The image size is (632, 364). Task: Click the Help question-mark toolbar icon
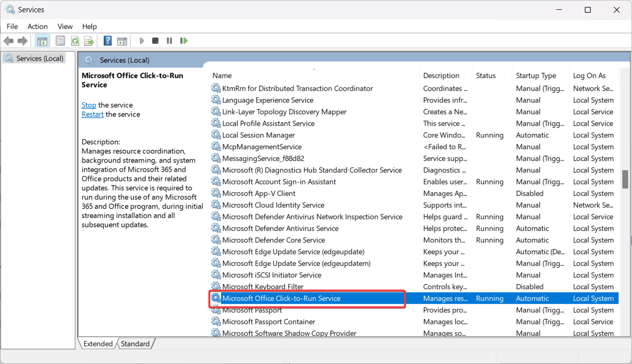(107, 40)
